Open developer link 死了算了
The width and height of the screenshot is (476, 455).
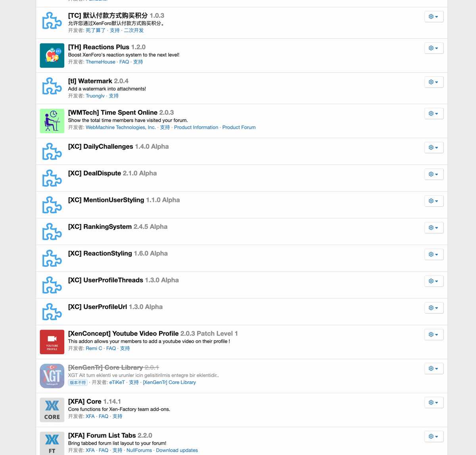96,30
